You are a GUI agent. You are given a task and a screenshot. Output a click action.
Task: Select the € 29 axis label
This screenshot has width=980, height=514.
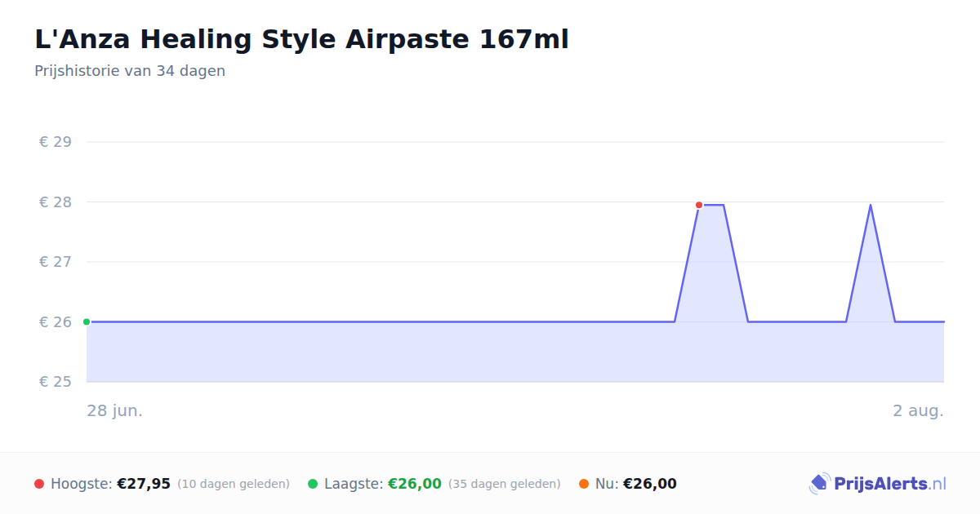tap(56, 142)
